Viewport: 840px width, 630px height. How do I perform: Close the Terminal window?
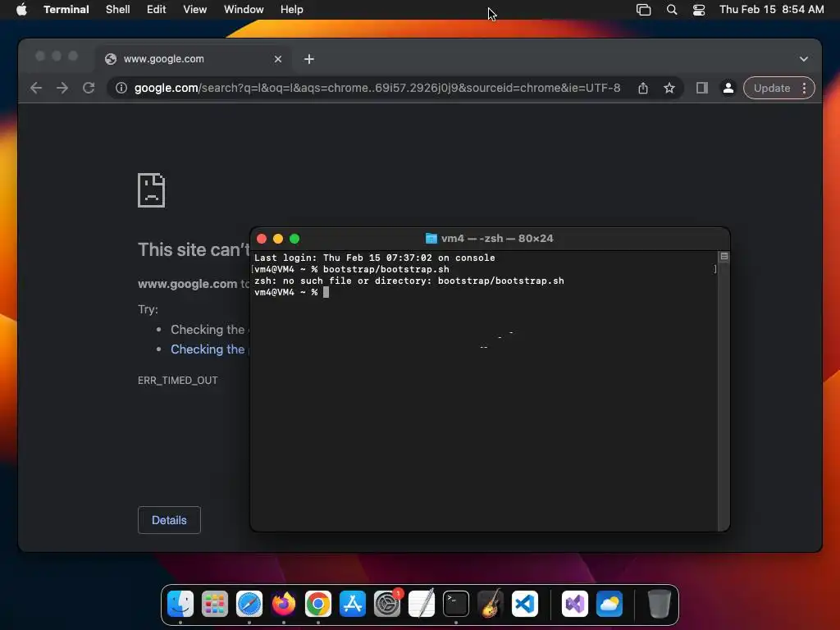pyautogui.click(x=262, y=239)
